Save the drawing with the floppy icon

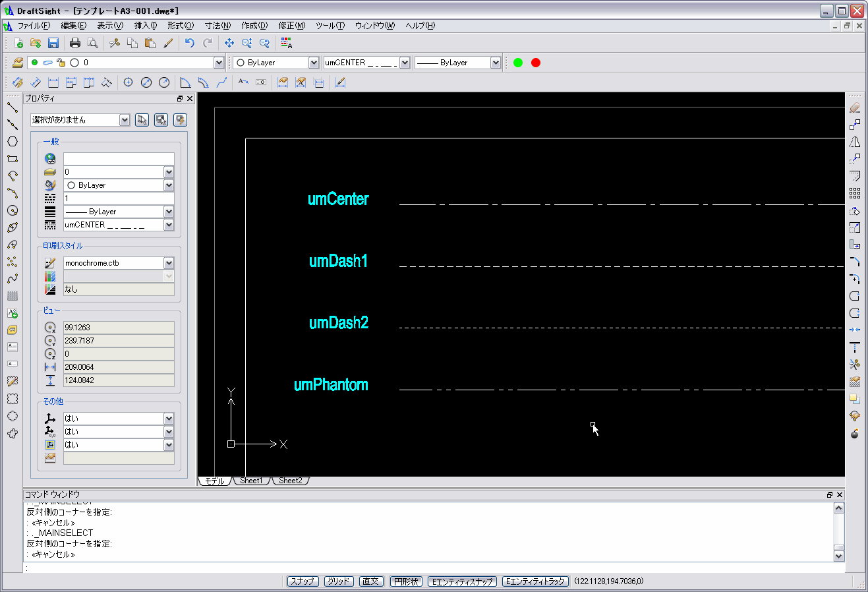click(53, 43)
